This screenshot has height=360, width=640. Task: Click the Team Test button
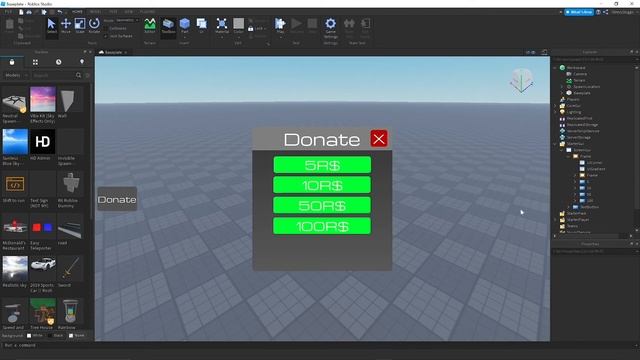point(349,28)
